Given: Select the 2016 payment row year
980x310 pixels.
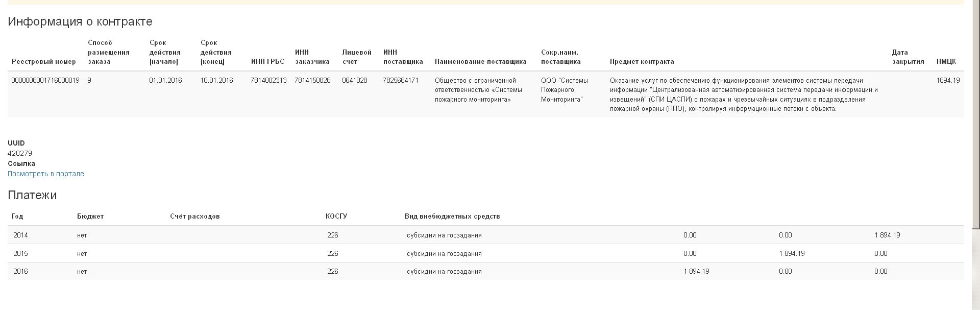Looking at the screenshot, I should [x=20, y=272].
